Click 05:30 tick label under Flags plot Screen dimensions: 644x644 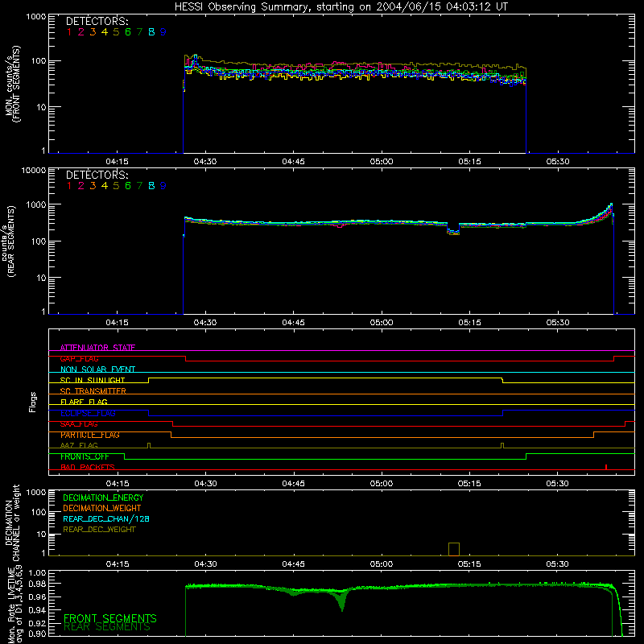[558, 484]
